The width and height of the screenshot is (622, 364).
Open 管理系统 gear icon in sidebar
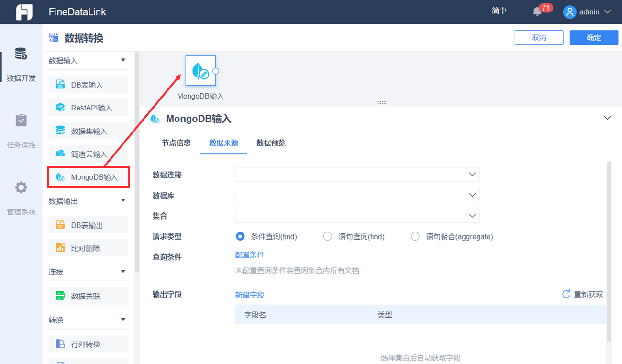(21, 187)
